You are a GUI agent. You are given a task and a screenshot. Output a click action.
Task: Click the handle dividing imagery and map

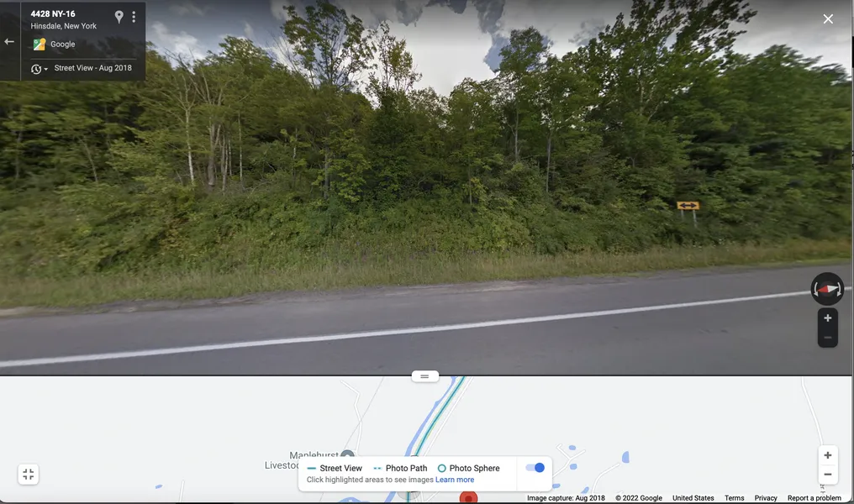pos(424,376)
